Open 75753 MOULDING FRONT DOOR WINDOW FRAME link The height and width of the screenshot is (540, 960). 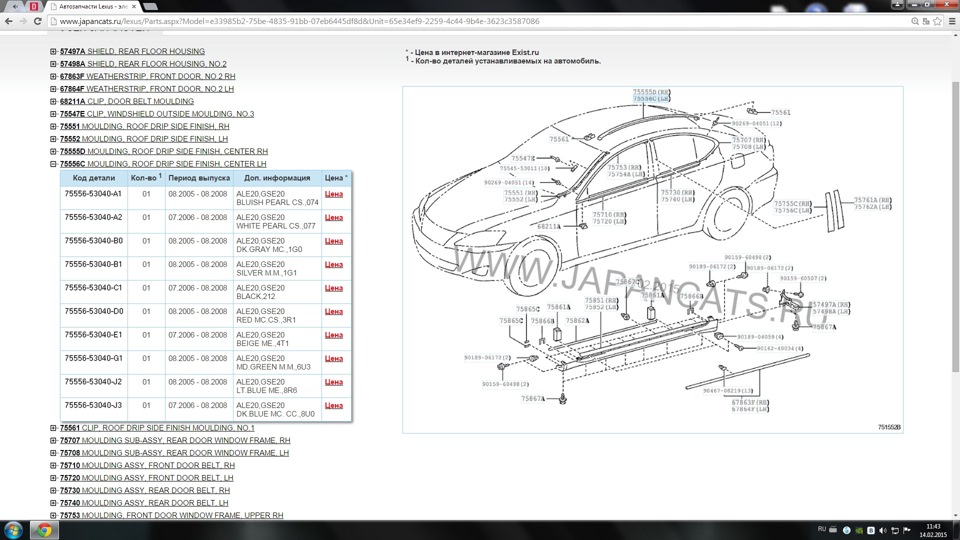coord(171,516)
